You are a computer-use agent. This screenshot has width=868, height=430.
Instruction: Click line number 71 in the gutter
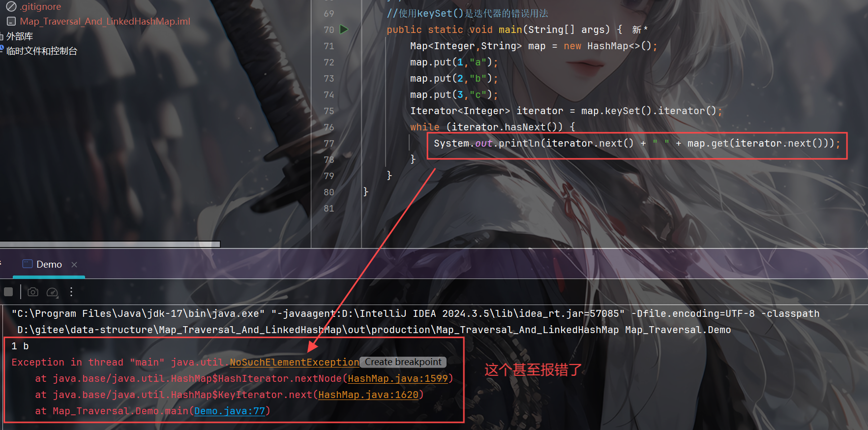click(329, 46)
